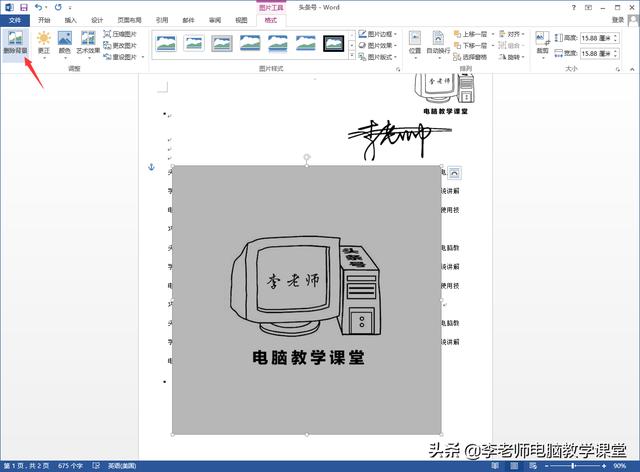Click the 90% zoom level indicator
Screen dimensions: 640x472
[x=620, y=466]
